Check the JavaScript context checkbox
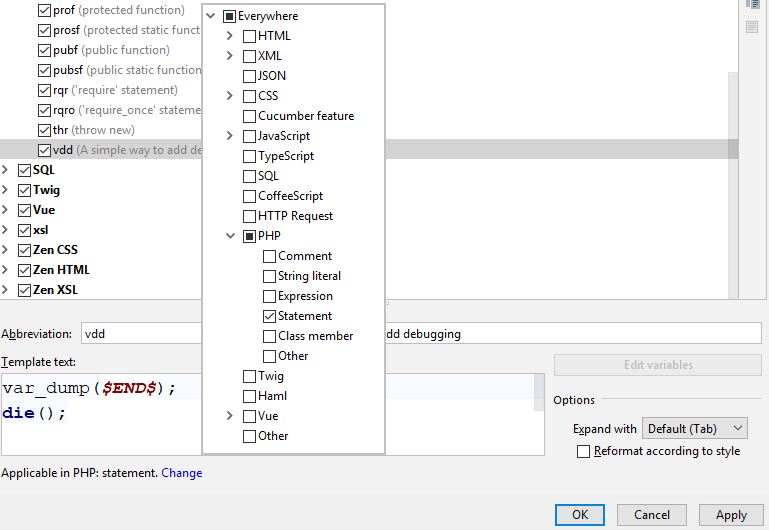Image resolution: width=769 pixels, height=530 pixels. (249, 136)
